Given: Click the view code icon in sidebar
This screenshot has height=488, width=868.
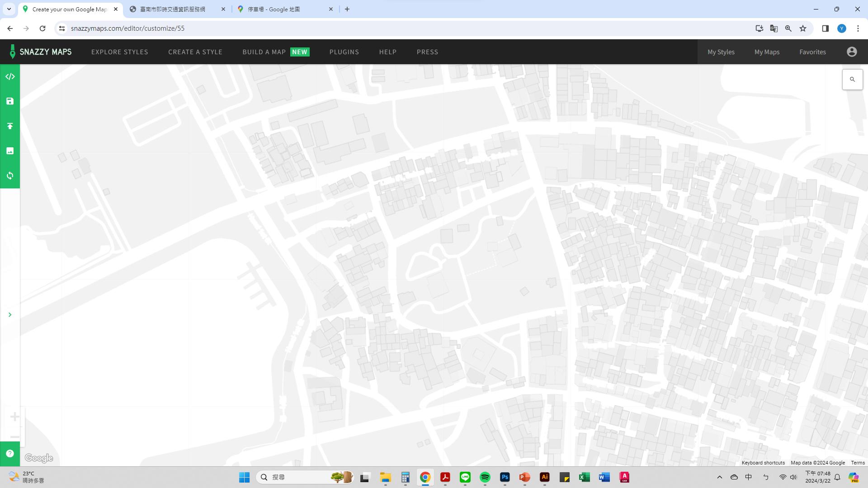Looking at the screenshot, I should pyautogui.click(x=10, y=77).
